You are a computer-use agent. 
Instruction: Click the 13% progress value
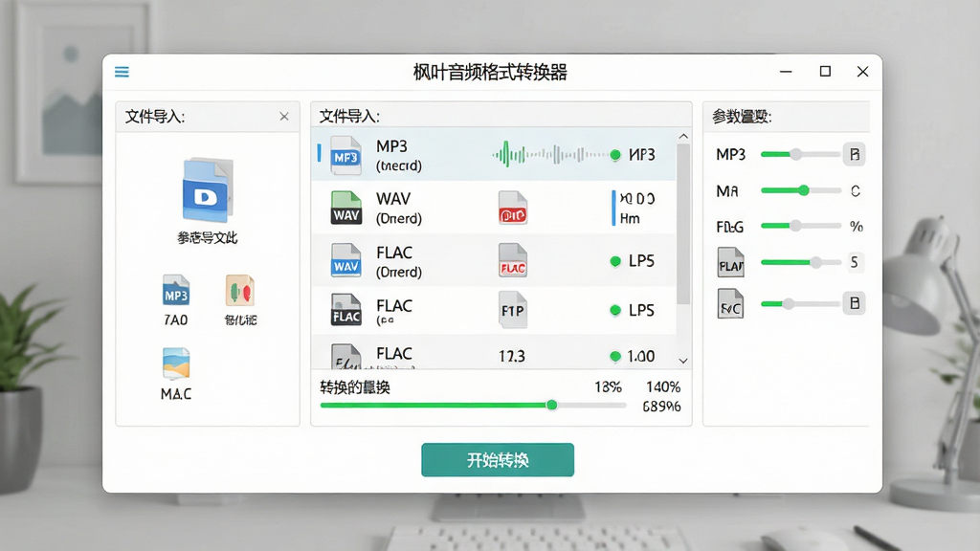point(608,387)
